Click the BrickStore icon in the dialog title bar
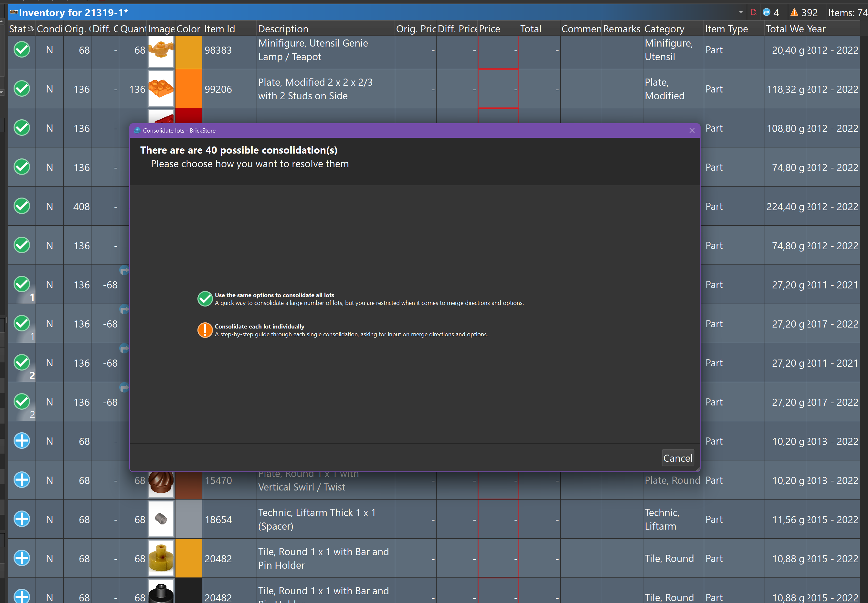The width and height of the screenshot is (868, 603). coord(137,130)
